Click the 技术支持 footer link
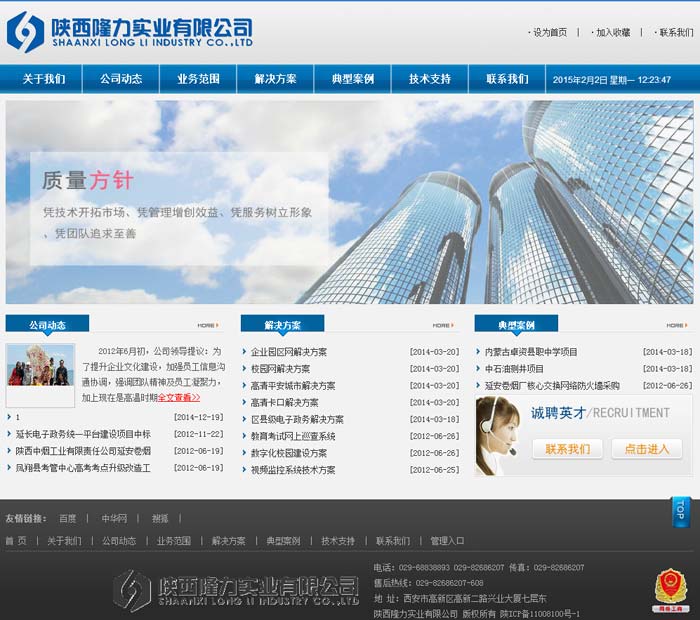Viewport: 700px width, 620px height. (338, 541)
